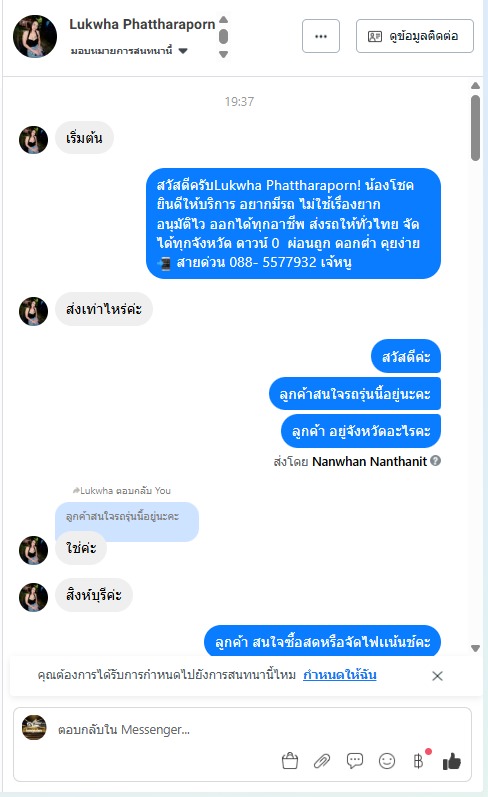Image resolution: width=488 pixels, height=797 pixels.
Task: Open saved replies speech bubble icon
Action: pos(355,760)
